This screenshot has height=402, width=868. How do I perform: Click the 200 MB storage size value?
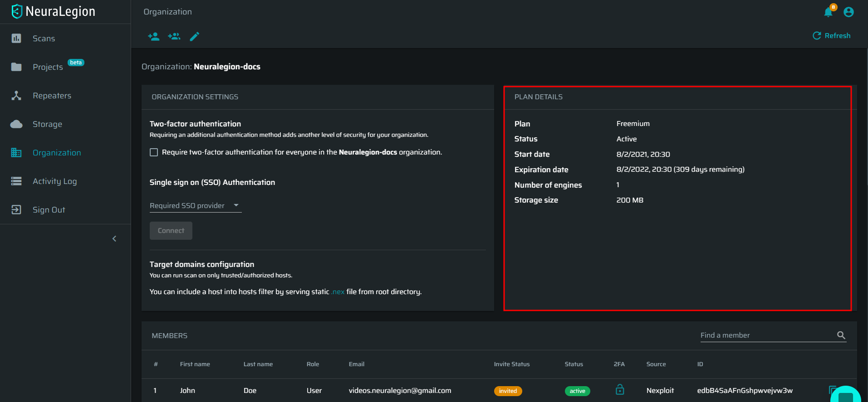point(629,200)
